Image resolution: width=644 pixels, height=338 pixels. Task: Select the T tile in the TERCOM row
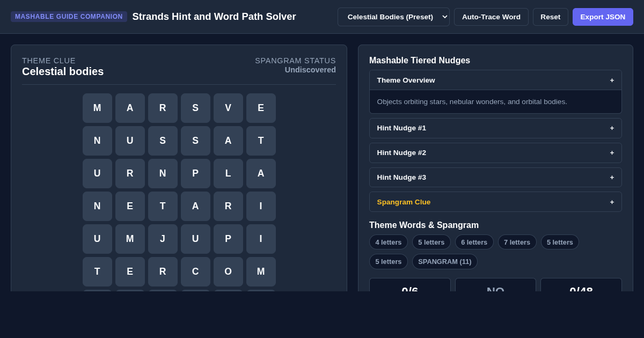tap(97, 271)
